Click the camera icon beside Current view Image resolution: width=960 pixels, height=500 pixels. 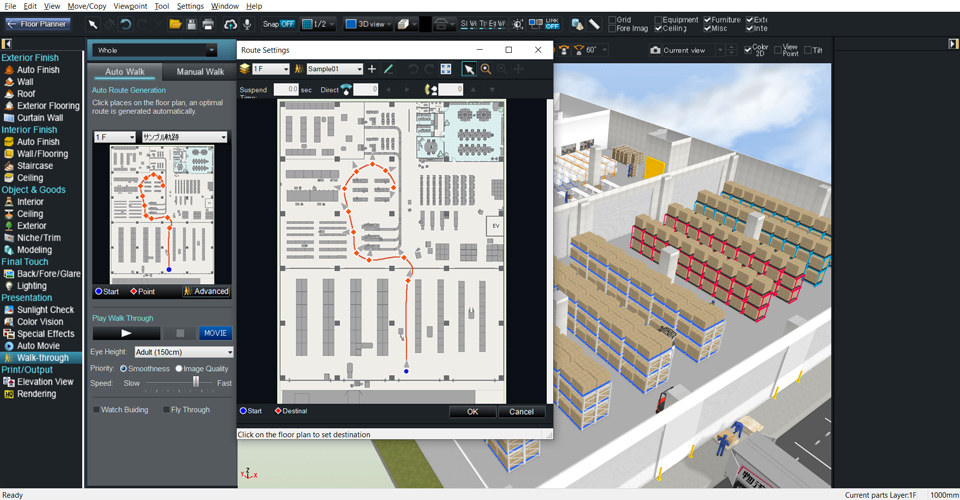coord(655,50)
